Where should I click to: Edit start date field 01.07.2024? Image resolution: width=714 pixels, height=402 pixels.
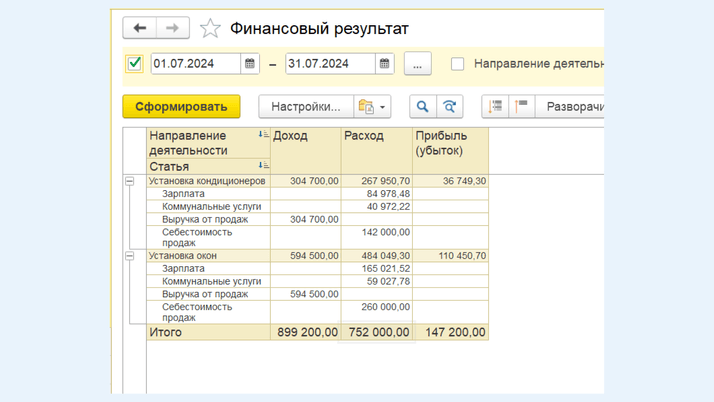click(x=196, y=64)
